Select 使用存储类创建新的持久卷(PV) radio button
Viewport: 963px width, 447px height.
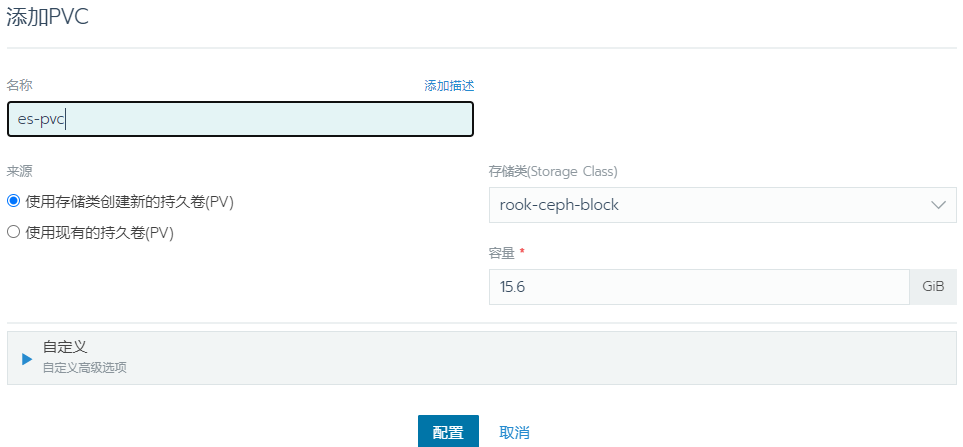pyautogui.click(x=13, y=201)
